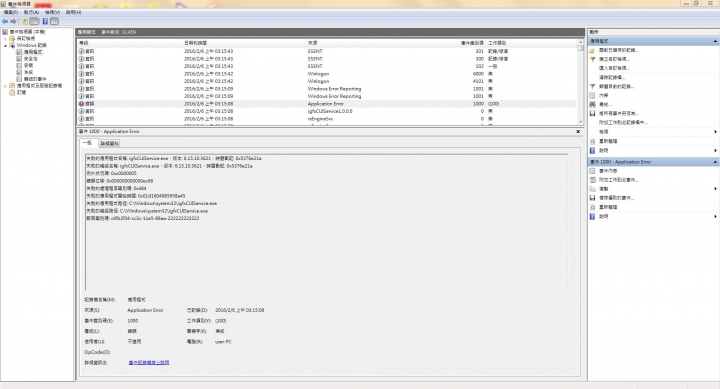Click Refresh icon in Application actions
The image size is (720, 389).
click(x=592, y=141)
